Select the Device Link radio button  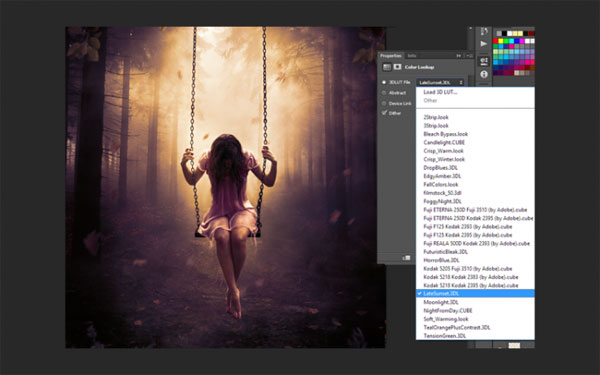pos(384,103)
